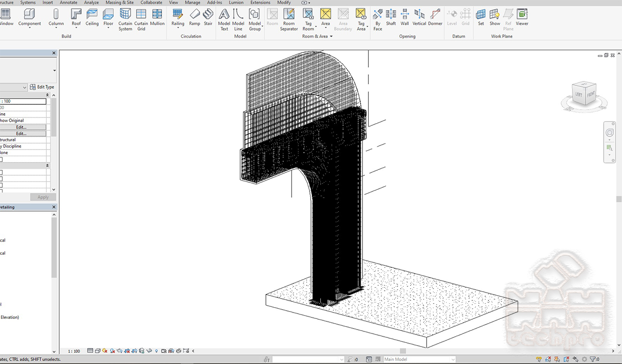Viewport: 622px width, 364px height.
Task: Select the Ceiling tool
Action: coord(92,17)
